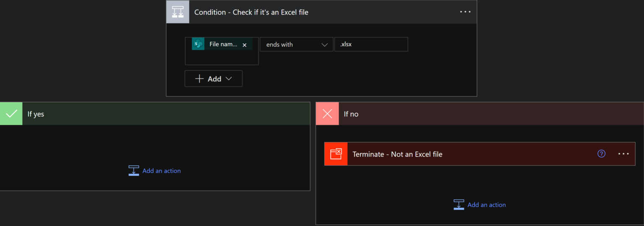Click the empty space below the File name token

click(221, 58)
